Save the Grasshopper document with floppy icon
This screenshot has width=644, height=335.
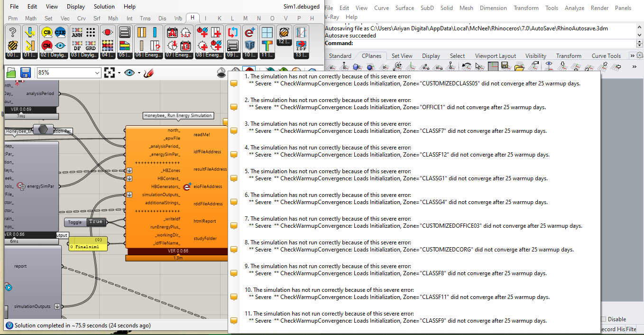pyautogui.click(x=26, y=73)
